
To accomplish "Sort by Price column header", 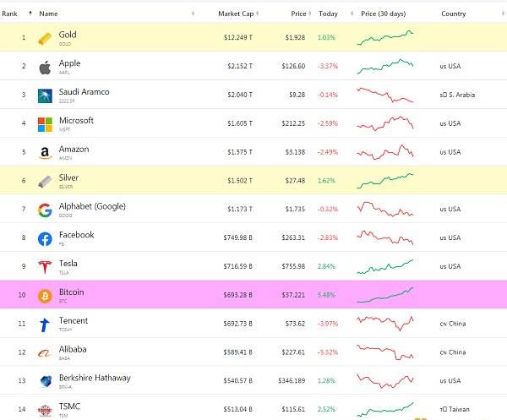I will click(x=298, y=14).
